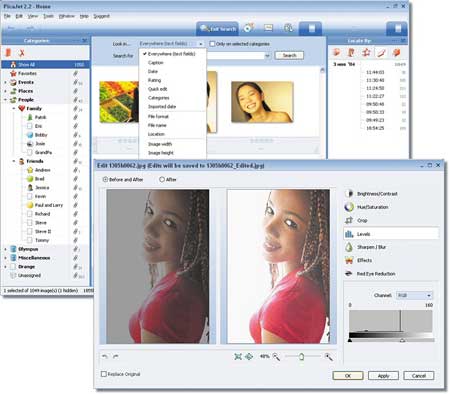Screen dimensions: 450x394
Task: Choose File name from Look in list
Action: click(157, 125)
